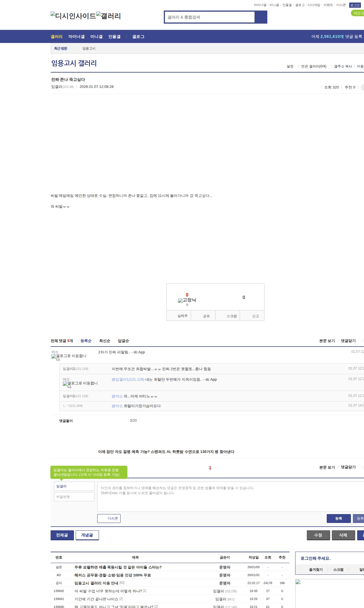Viewport: 364px width, 608px height.
Task: Select comment page number 1
Action: coord(210,467)
